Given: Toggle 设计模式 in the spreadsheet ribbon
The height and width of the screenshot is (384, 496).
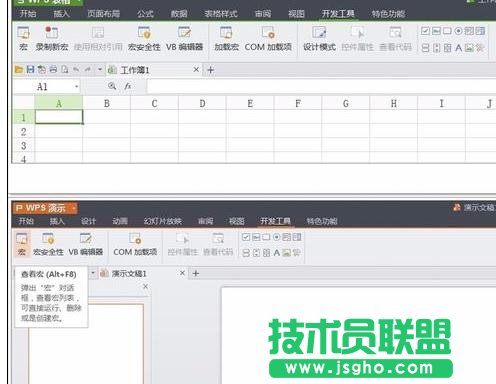Looking at the screenshot, I should click(x=319, y=39).
